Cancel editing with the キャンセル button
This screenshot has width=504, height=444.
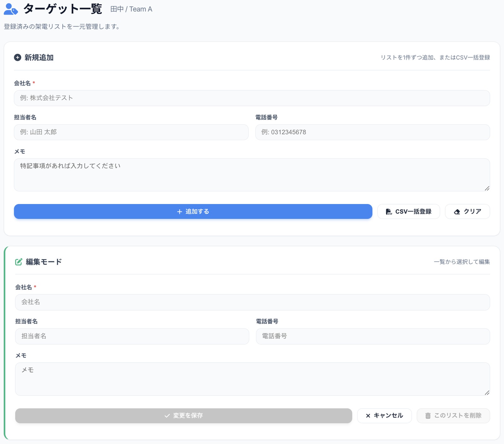[384, 415]
